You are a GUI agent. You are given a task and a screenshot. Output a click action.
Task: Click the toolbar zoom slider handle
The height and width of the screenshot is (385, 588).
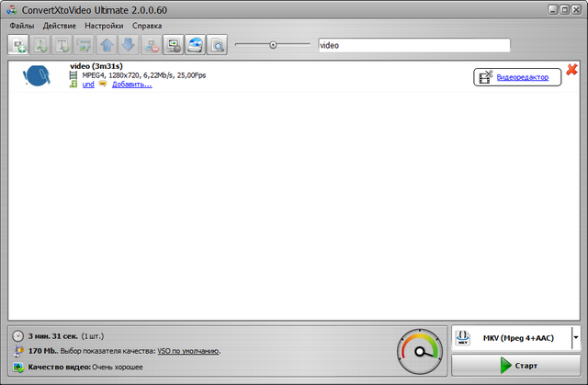coord(273,44)
